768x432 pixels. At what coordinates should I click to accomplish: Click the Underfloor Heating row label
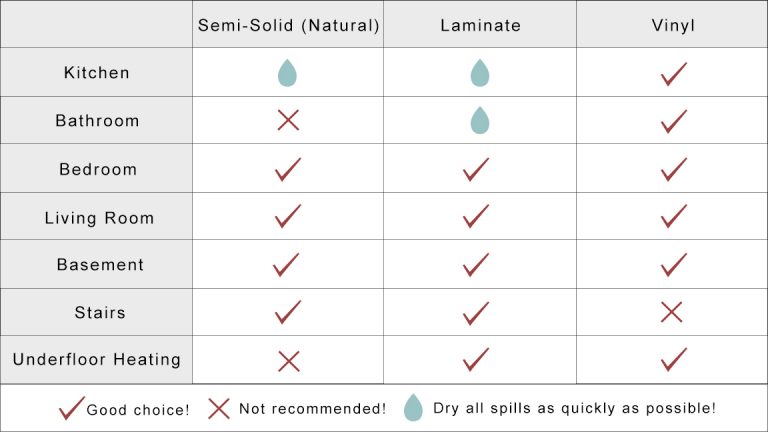pyautogui.click(x=97, y=360)
